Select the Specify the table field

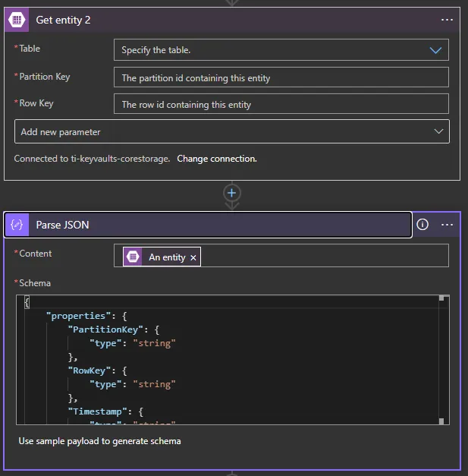[x=281, y=50]
